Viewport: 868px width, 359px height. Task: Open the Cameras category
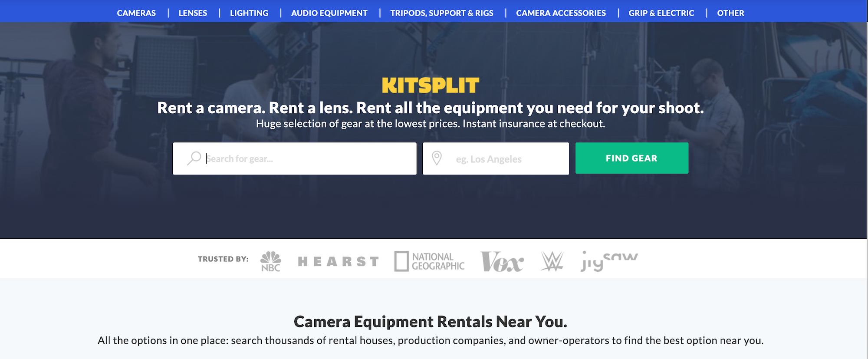pyautogui.click(x=136, y=13)
